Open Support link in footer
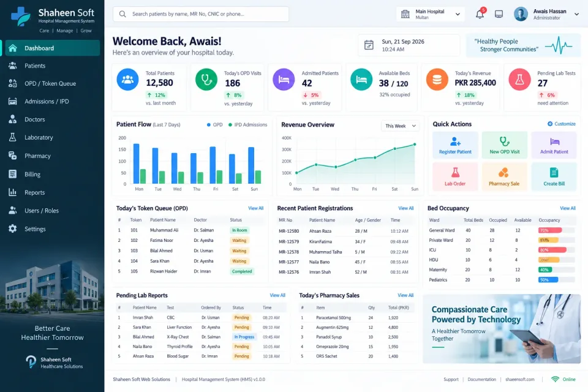 point(451,379)
